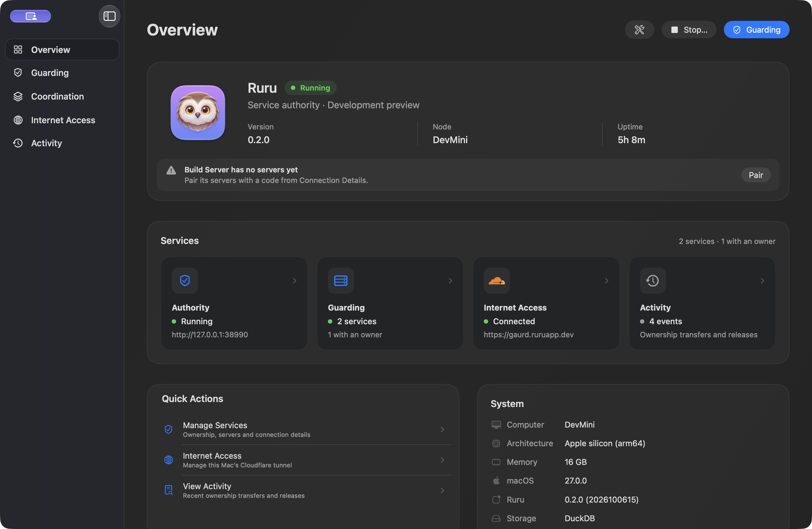This screenshot has width=812, height=529.
Task: Open Guarding in the sidebar
Action: click(62, 73)
